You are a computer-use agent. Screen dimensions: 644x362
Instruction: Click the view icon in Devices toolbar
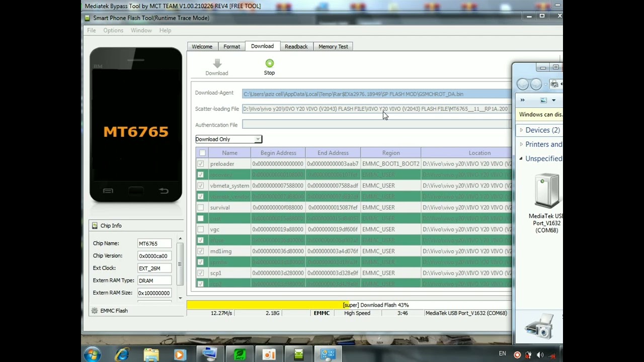point(544,101)
